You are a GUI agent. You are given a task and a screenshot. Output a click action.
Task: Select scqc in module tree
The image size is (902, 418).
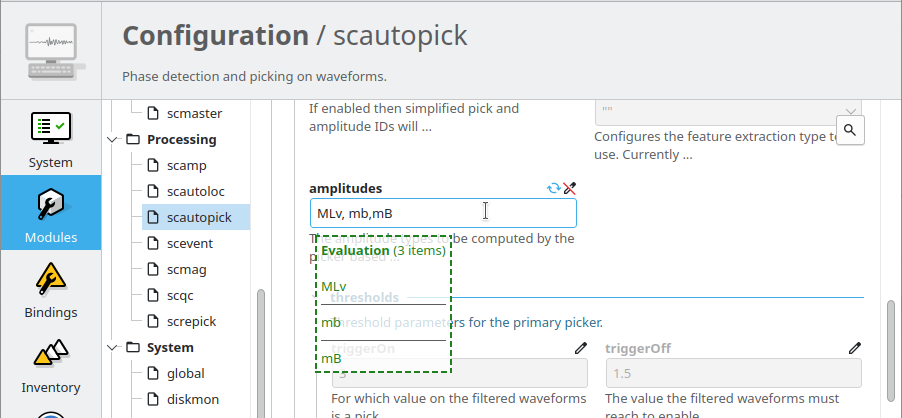[x=180, y=296]
